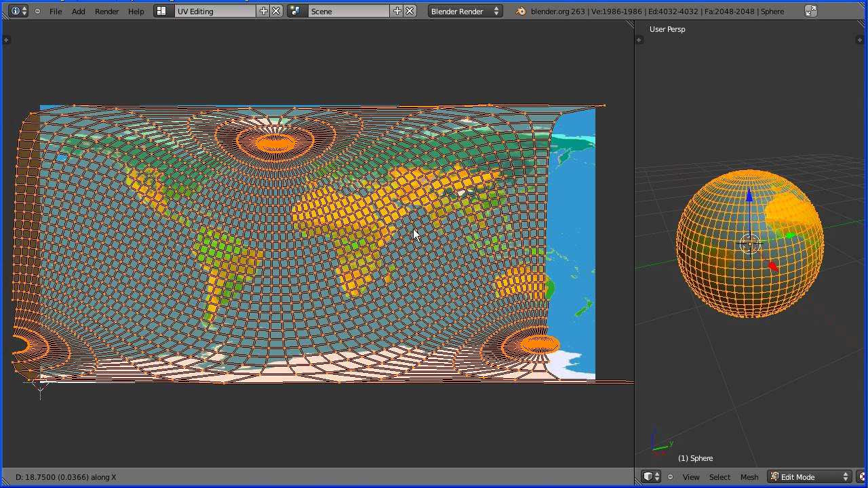Delete the current scene
Image resolution: width=868 pixels, height=488 pixels.
click(x=410, y=11)
